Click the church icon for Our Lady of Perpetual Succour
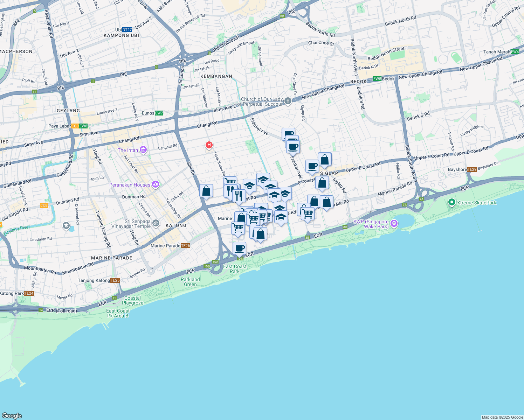 287,101
